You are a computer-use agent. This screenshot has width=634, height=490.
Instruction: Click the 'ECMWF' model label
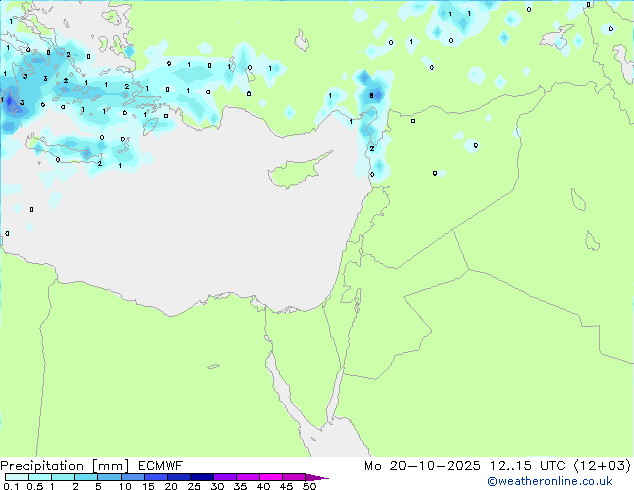[160, 466]
